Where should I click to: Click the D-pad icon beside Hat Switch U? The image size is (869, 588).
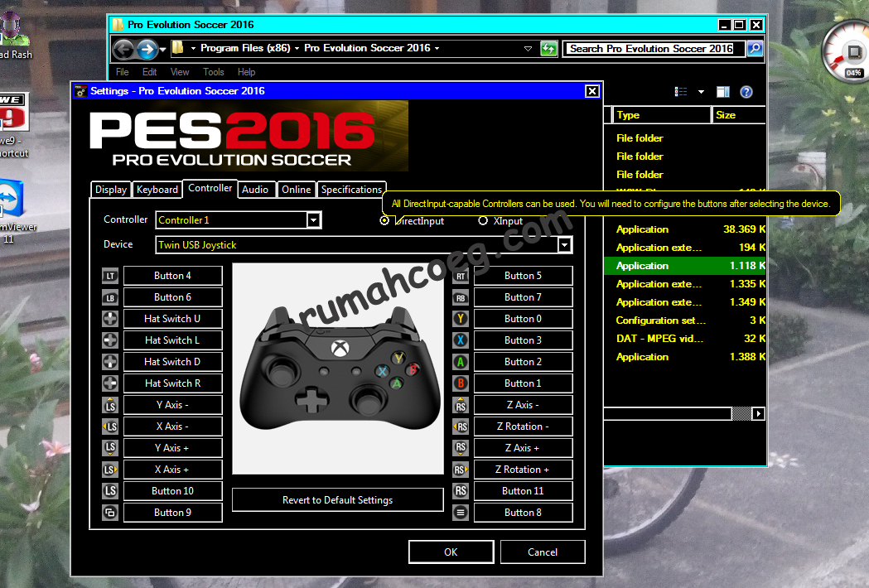coord(110,319)
